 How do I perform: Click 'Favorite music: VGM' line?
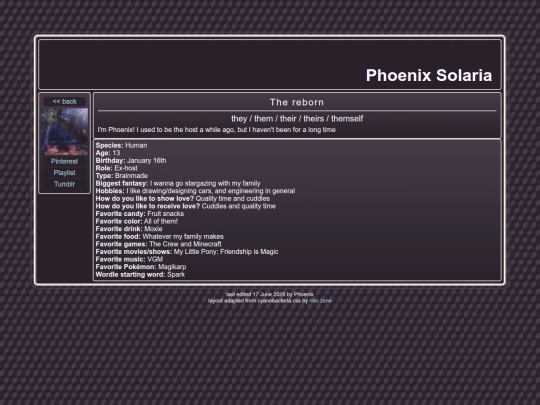pos(129,259)
